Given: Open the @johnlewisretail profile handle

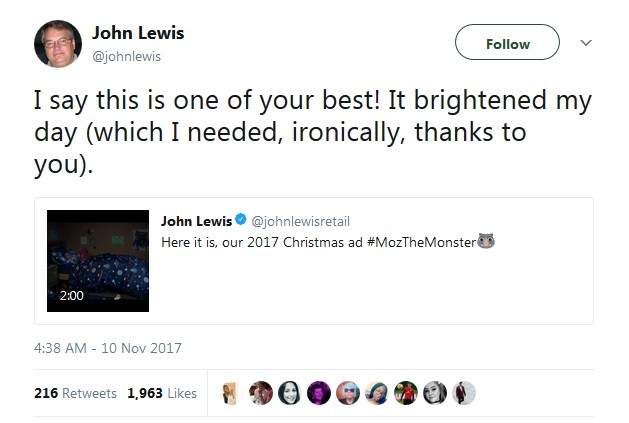Looking at the screenshot, I should pos(300,220).
